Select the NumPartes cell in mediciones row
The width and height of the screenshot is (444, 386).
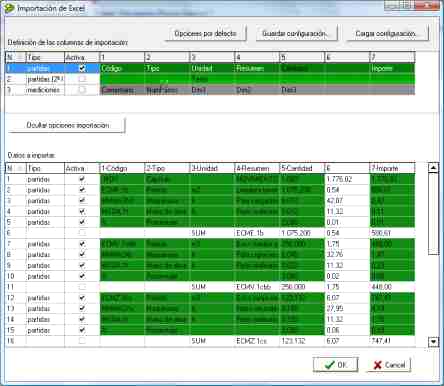point(167,90)
